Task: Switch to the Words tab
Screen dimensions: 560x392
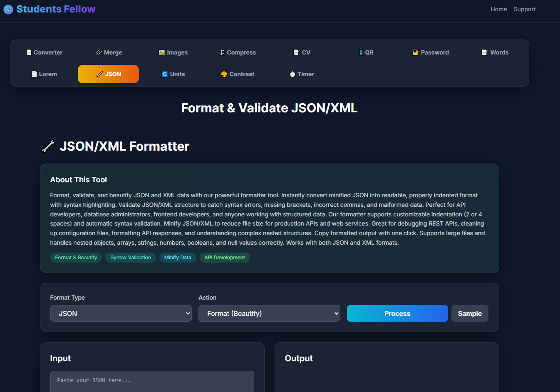Action: coord(495,52)
